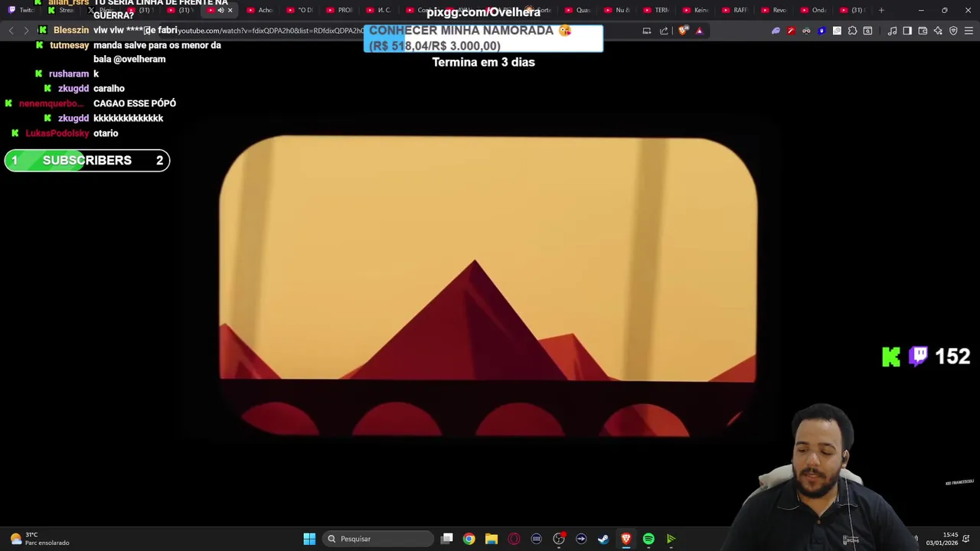Click the red extension icon in toolbar

791,31
